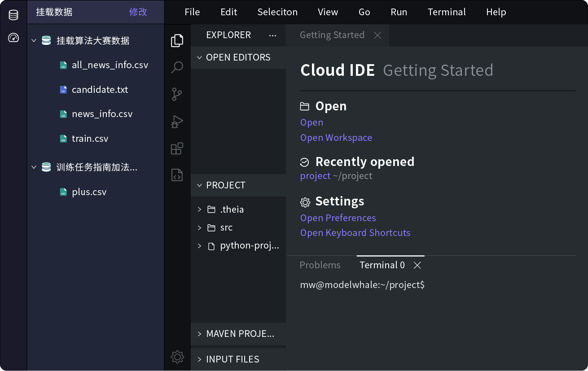Open the Help menu
Image resolution: width=588 pixels, height=371 pixels.
click(x=496, y=12)
